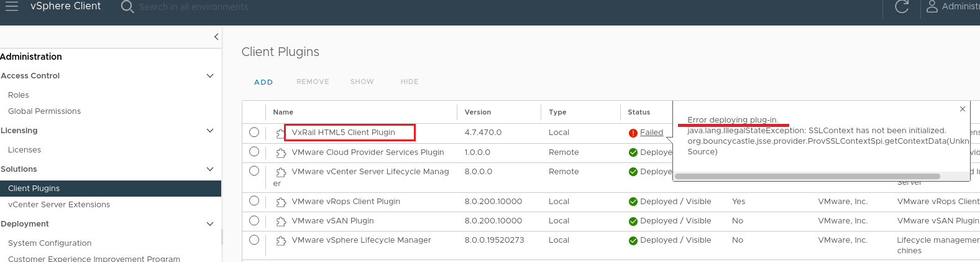This screenshot has height=262, width=980.
Task: Click the VMware vRops Client Plugin icon
Action: [x=281, y=202]
